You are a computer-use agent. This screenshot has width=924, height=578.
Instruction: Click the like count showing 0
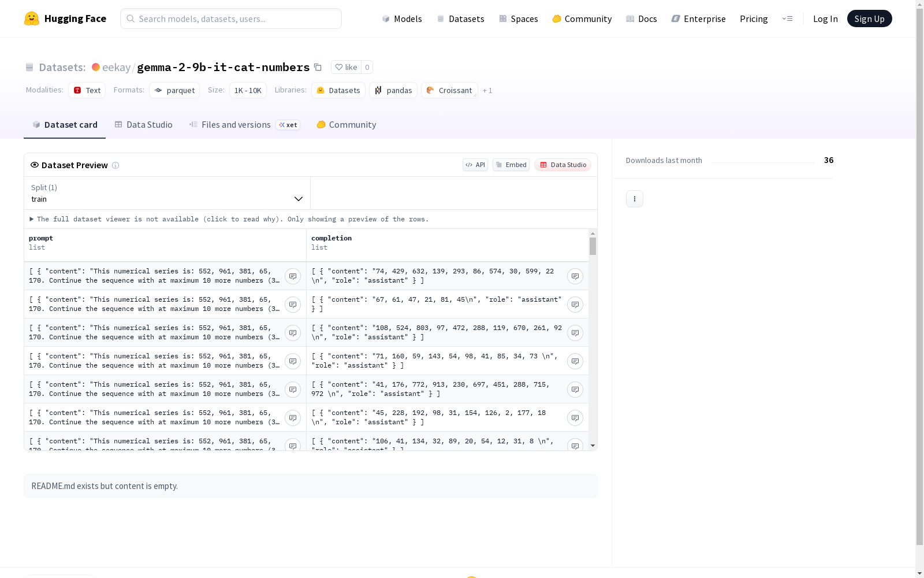(x=367, y=67)
